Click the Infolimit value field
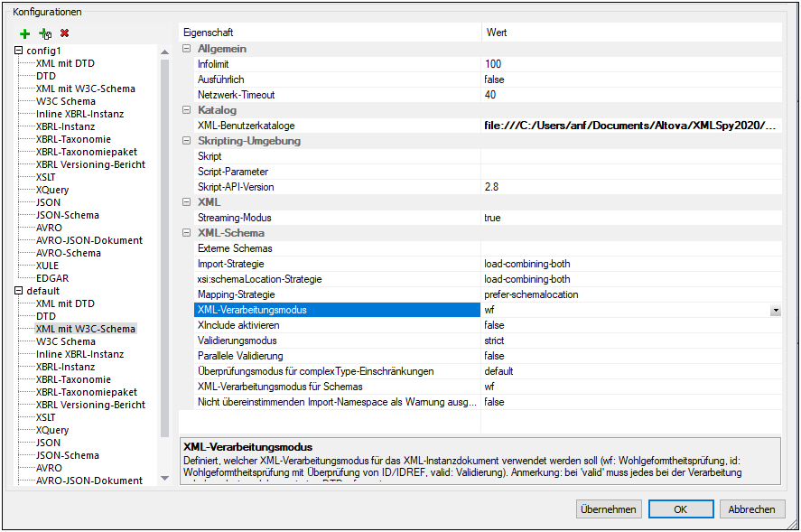Image resolution: width=801 pixels, height=532 pixels. [x=630, y=64]
